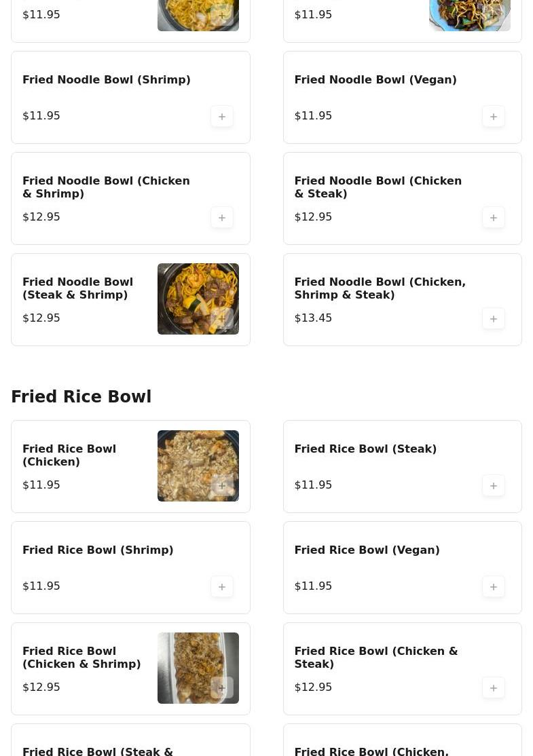Click plus for Fried Noodle Bowl (Chicken & Shrimp)

(x=222, y=218)
